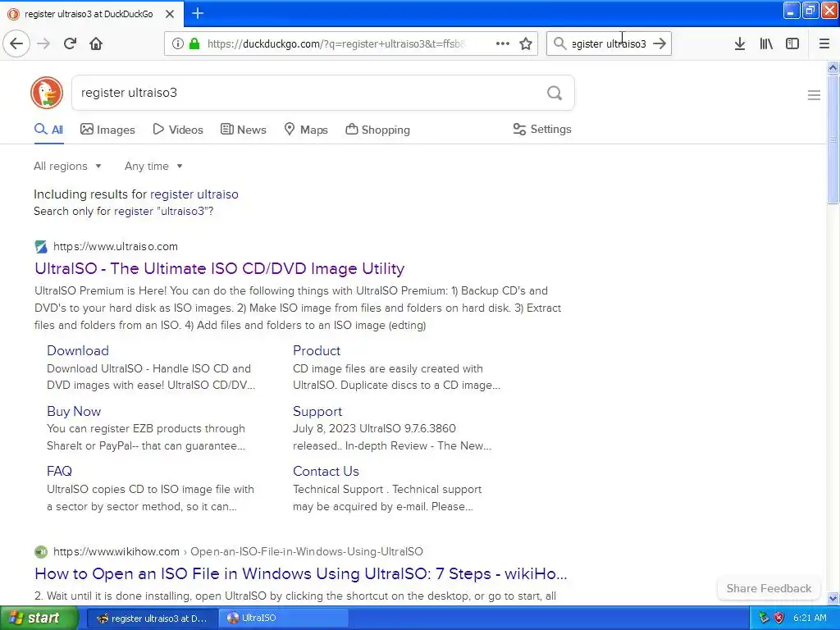This screenshot has height=630, width=840.
Task: Click the toolbar search magnifier icon
Action: pos(559,43)
